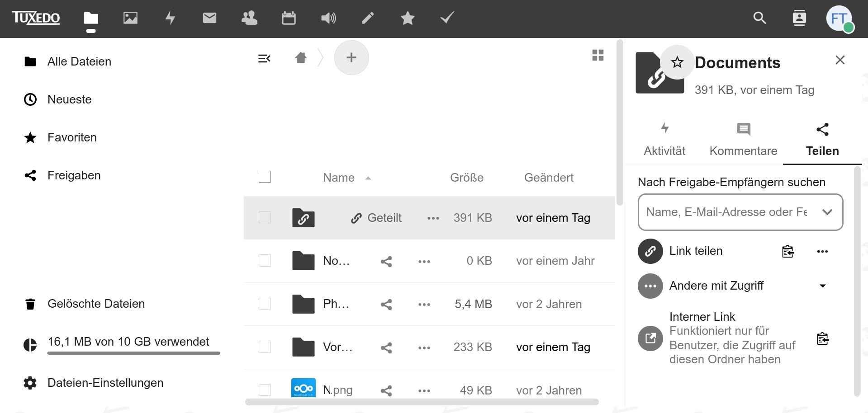Switch to Kommentare tab
Image resolution: width=868 pixels, height=413 pixels.
pos(743,140)
